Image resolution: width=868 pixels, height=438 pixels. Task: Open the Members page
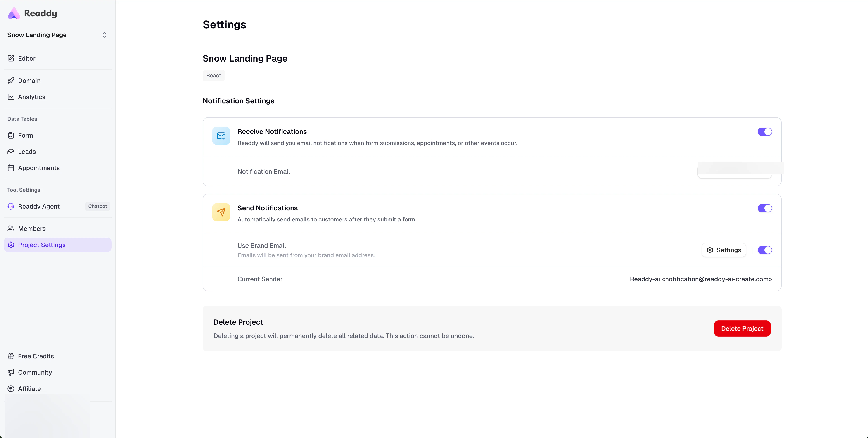tap(32, 229)
